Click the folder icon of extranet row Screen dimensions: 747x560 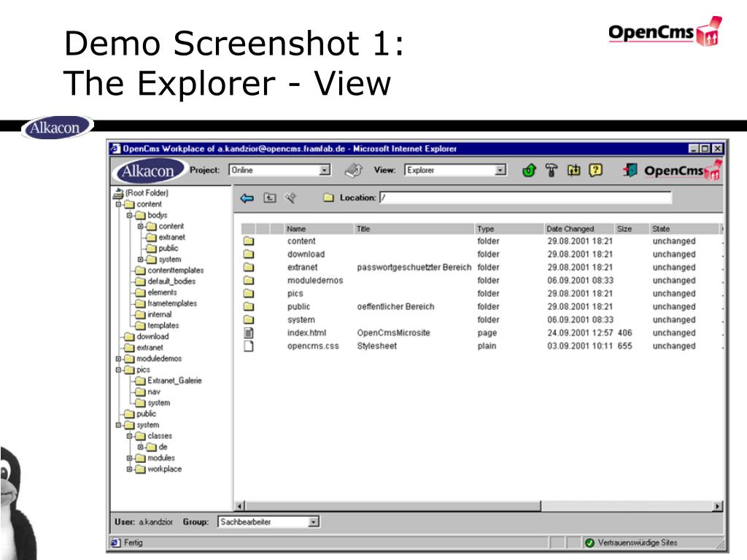click(x=249, y=267)
